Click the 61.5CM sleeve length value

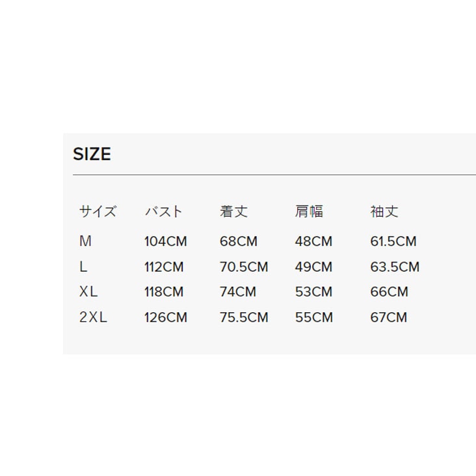tap(393, 241)
